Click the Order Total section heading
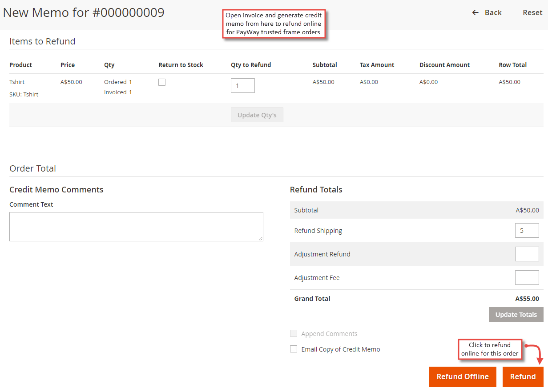Viewport: 548px width, 392px height. pyautogui.click(x=33, y=168)
